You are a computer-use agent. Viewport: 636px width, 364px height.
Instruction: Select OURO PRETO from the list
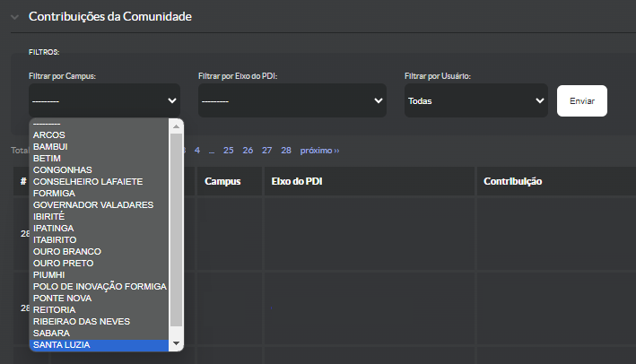64,263
